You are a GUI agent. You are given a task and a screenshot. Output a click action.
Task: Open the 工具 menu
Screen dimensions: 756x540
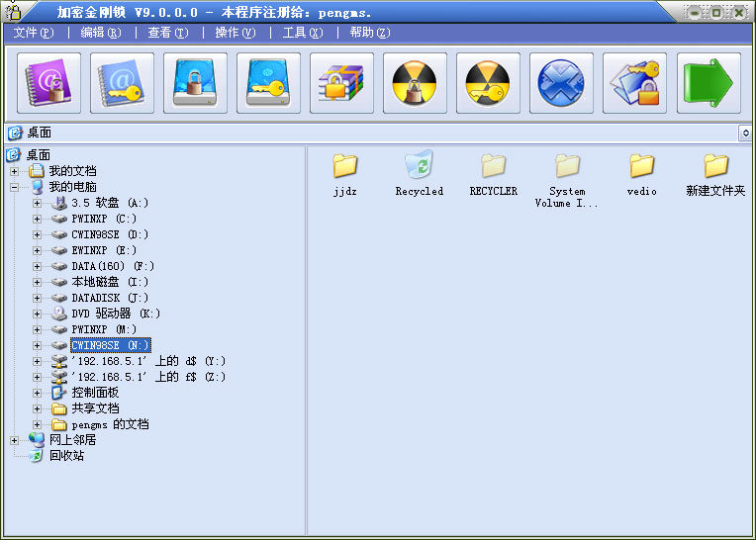tap(303, 33)
